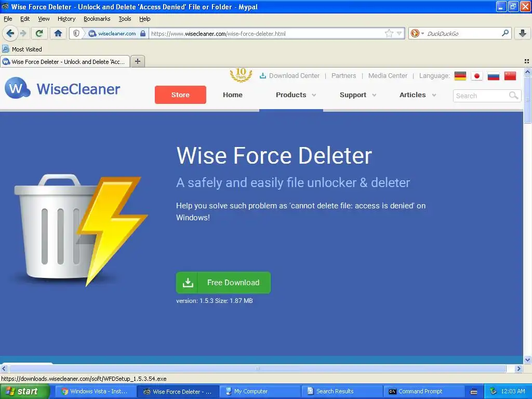Open the View menu
The image size is (532, 399).
pos(44,19)
